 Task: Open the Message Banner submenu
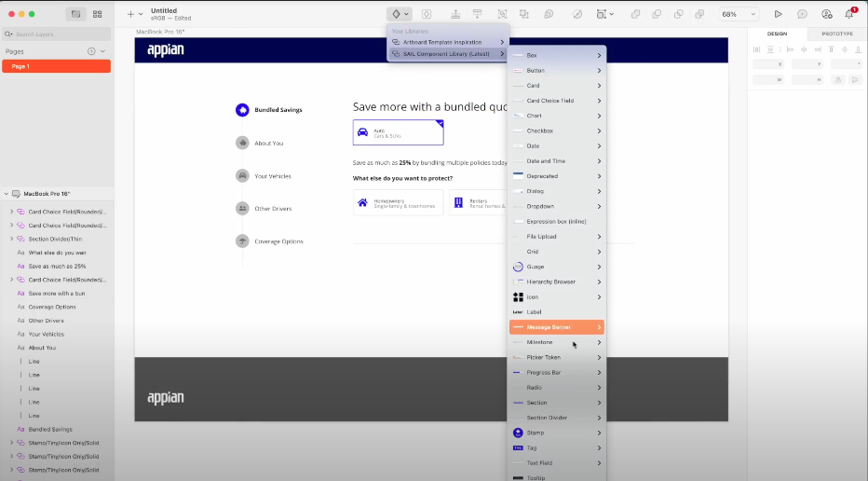[x=556, y=327]
